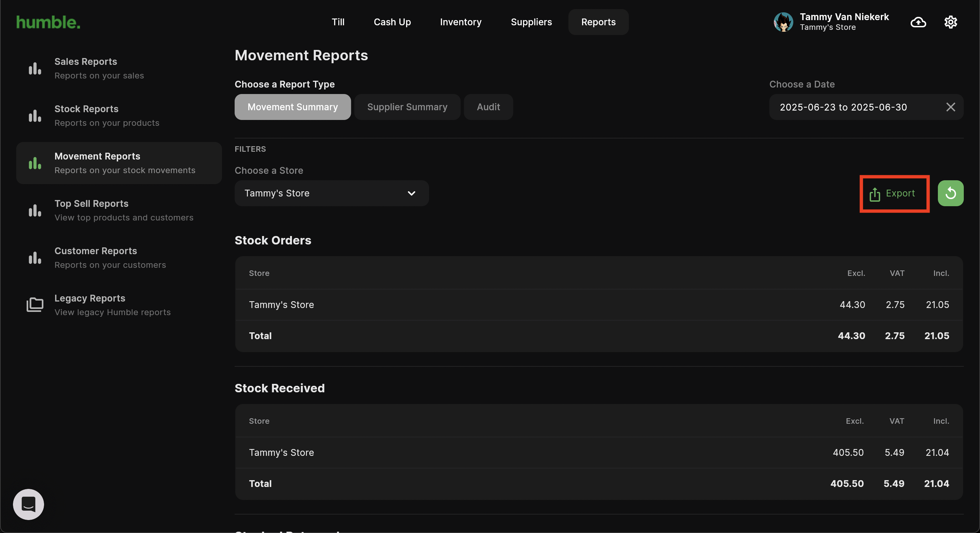Viewport: 980px width, 533px height.
Task: Open Sales Reports in sidebar
Action: click(119, 68)
